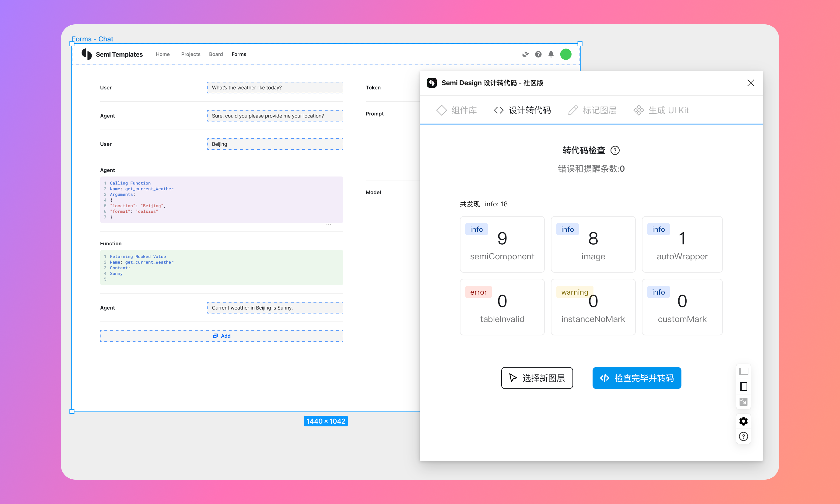Click the Semi Templates title text
The width and height of the screenshot is (840, 504).
click(119, 54)
